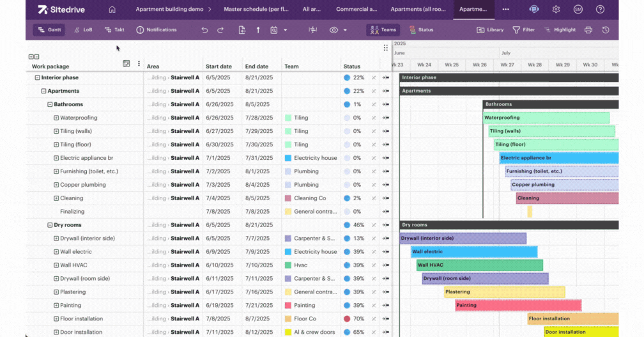Open the help question mark icon

pyautogui.click(x=600, y=10)
